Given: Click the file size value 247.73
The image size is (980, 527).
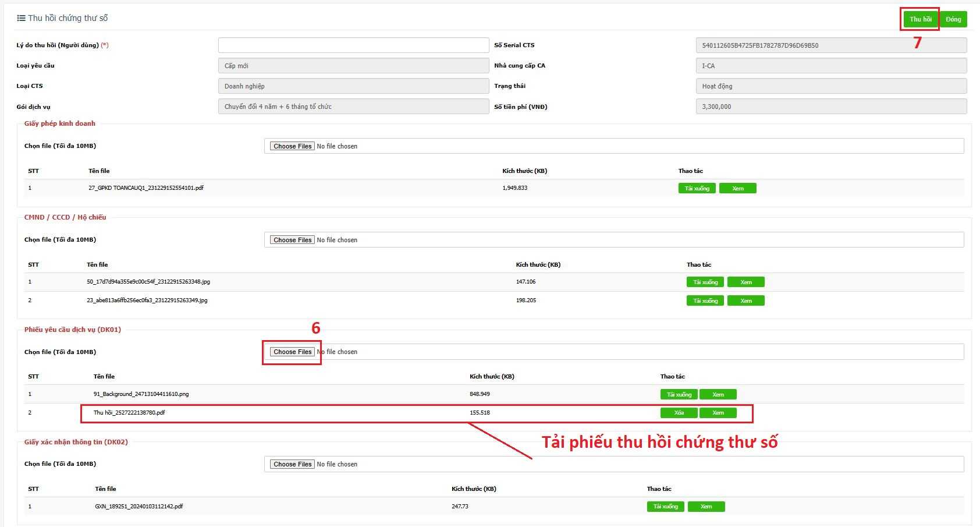Looking at the screenshot, I should click(x=460, y=507).
